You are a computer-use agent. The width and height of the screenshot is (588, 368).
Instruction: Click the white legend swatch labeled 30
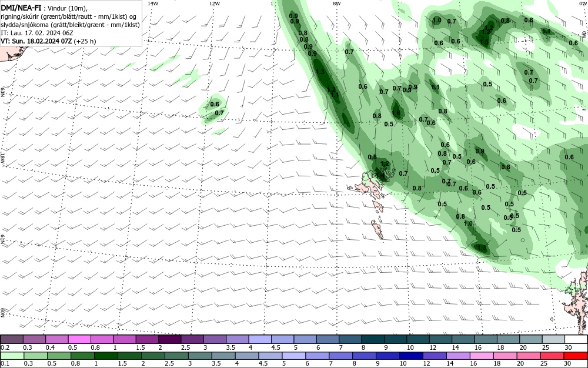(x=576, y=340)
